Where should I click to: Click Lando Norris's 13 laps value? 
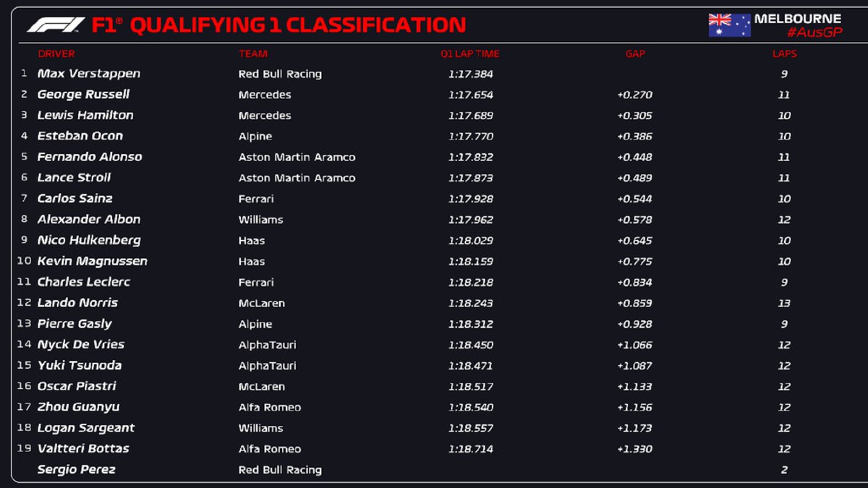[x=784, y=303]
